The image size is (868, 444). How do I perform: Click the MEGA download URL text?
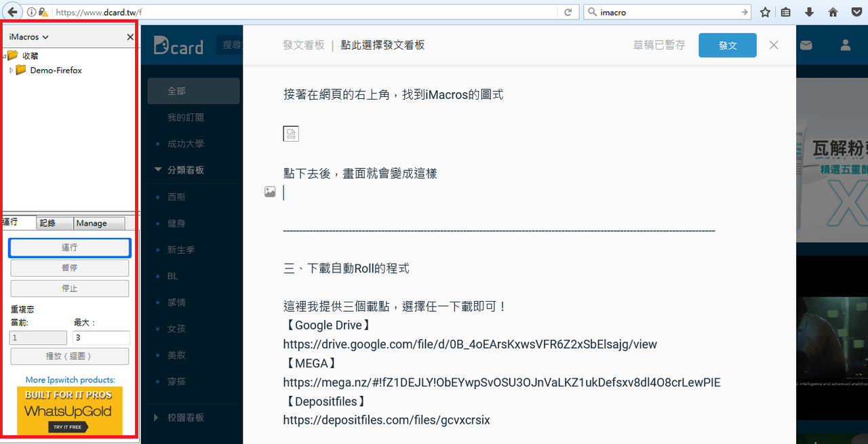(502, 382)
